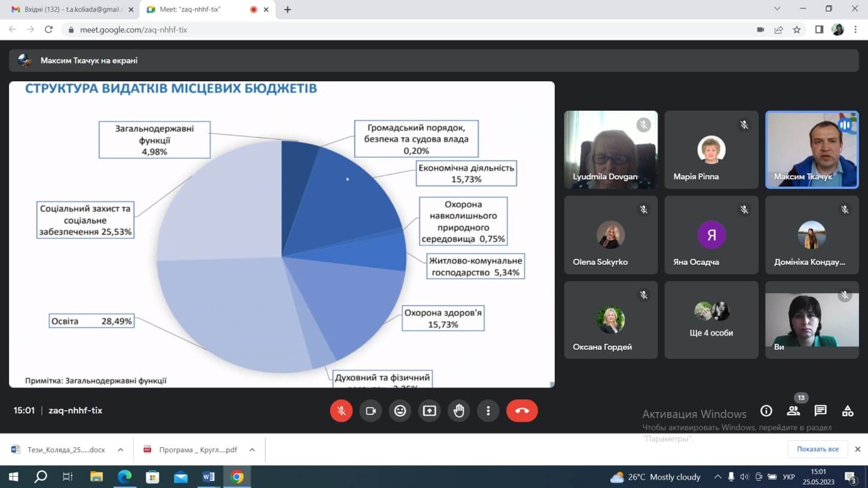The width and height of the screenshot is (868, 488).
Task: Close the Meet browser tab
Action: [266, 10]
